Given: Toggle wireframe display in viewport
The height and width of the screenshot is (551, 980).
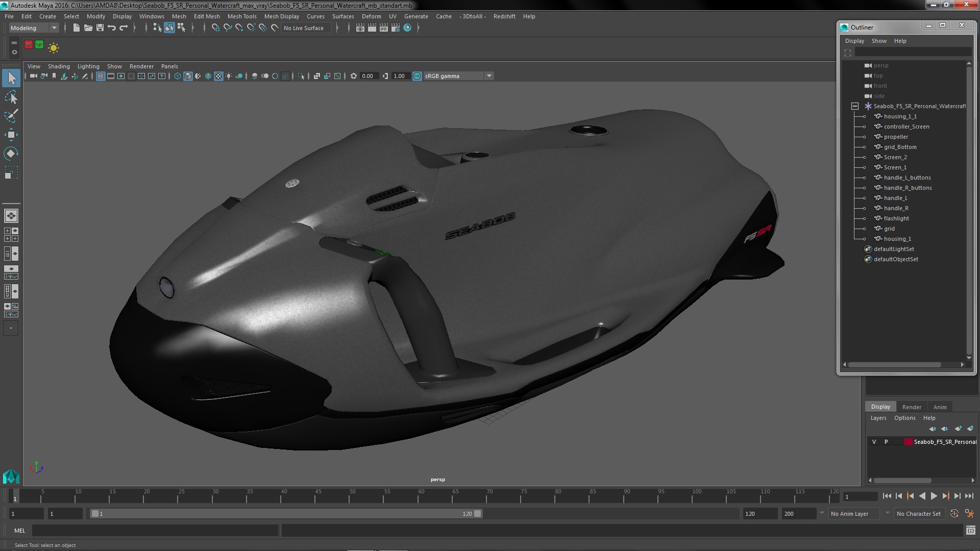Looking at the screenshot, I should (178, 76).
